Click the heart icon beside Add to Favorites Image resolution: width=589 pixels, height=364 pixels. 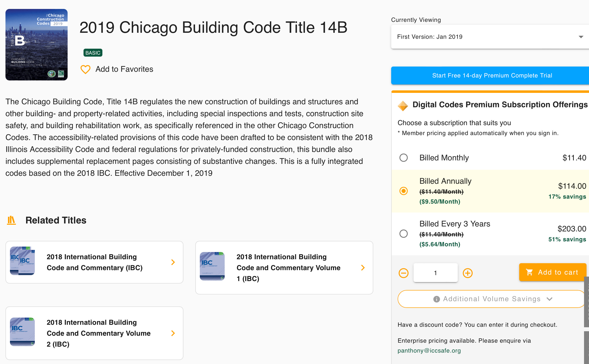click(x=85, y=69)
